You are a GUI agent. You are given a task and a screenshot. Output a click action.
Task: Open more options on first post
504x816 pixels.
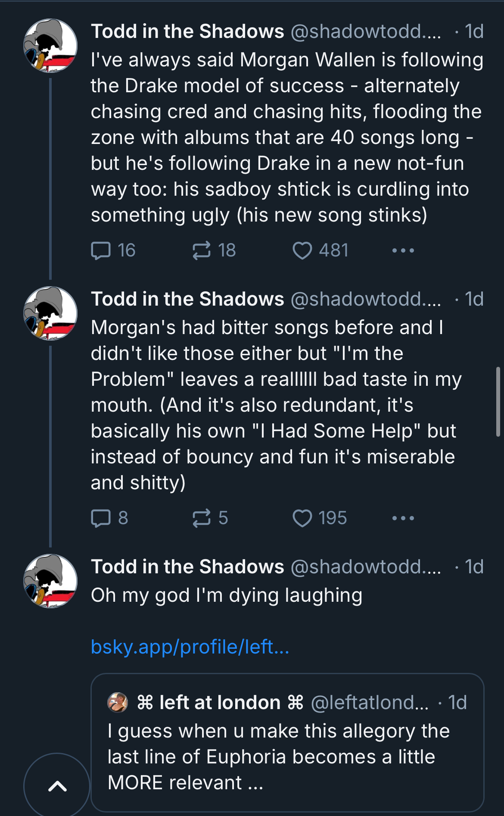(x=403, y=250)
